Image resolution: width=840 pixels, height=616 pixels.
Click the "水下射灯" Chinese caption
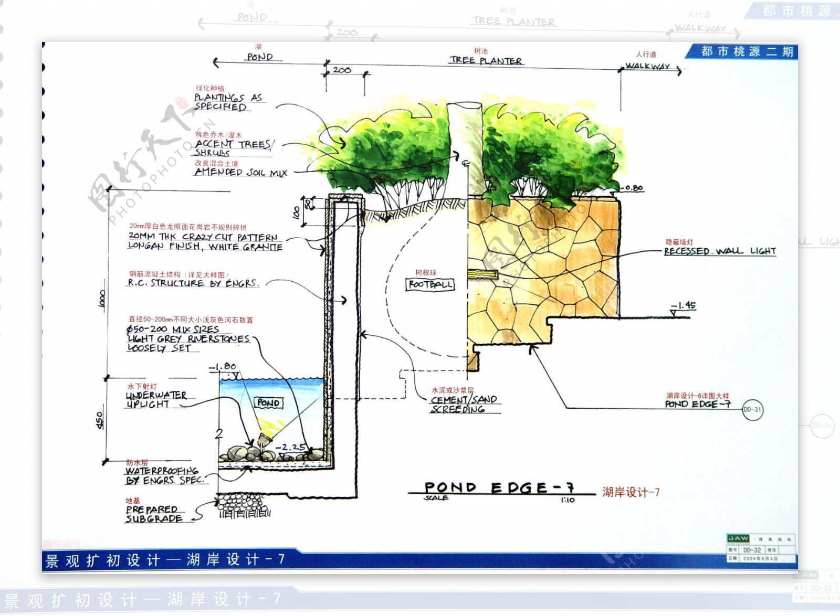(x=142, y=386)
